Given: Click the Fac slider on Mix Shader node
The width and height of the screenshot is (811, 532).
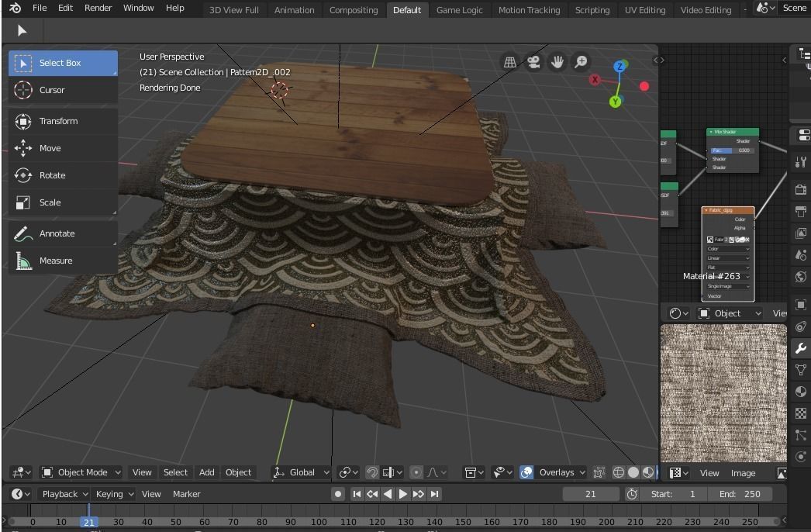Looking at the screenshot, I should coord(733,150).
